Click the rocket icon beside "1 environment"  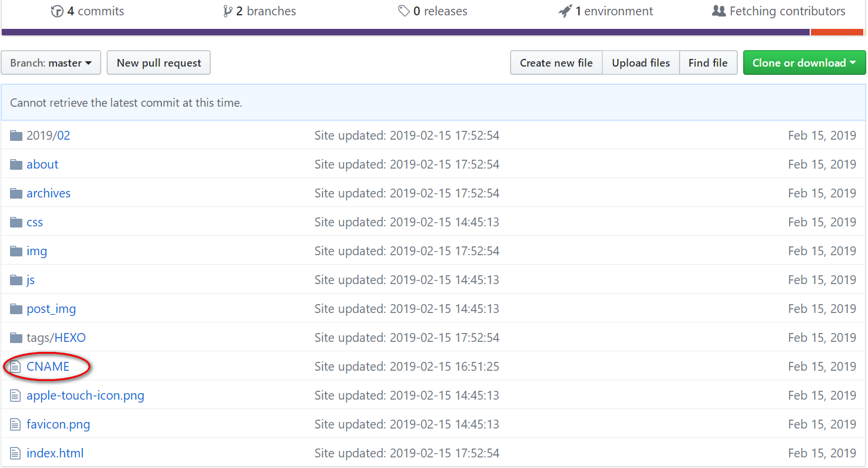[566, 11]
